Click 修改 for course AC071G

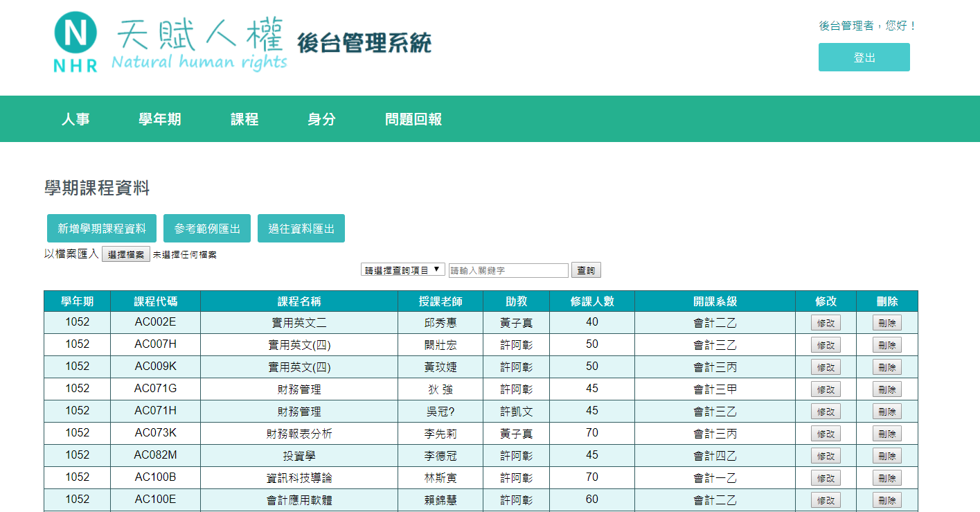pyautogui.click(x=826, y=389)
